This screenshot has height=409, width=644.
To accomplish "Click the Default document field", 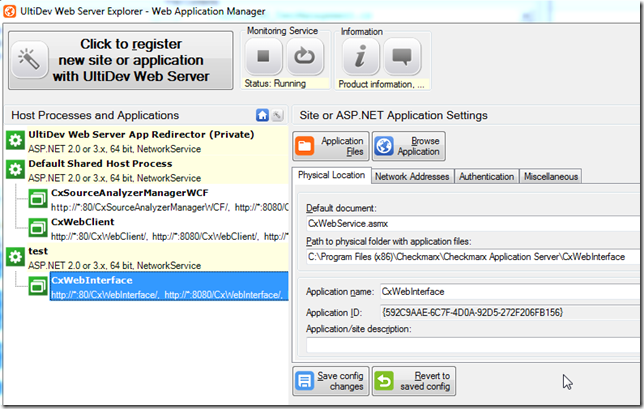I will click(472, 224).
